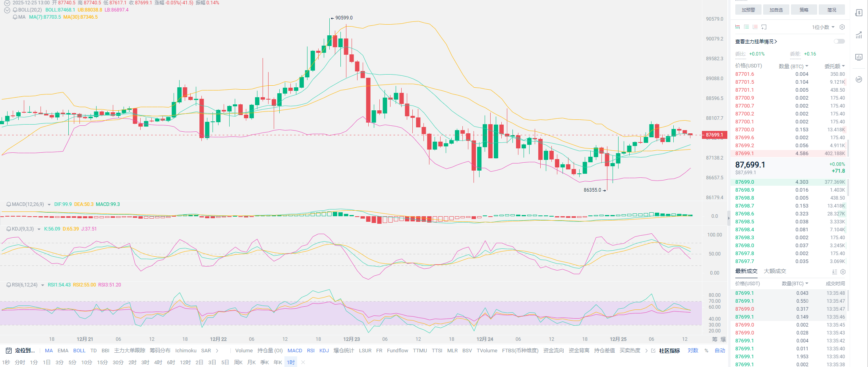868x367 pixels.
Task: Switch to 大额成交 tab
Action: point(775,271)
